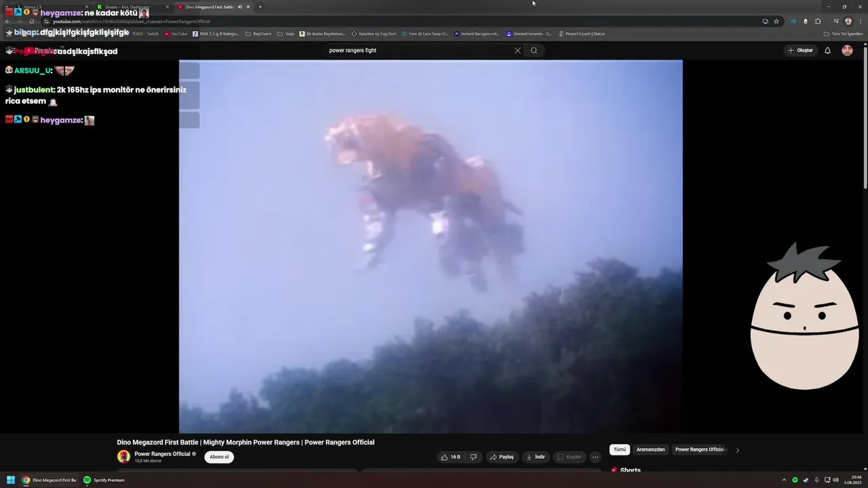The height and width of the screenshot is (488, 868).
Task: Click the video player area
Action: [x=431, y=247]
